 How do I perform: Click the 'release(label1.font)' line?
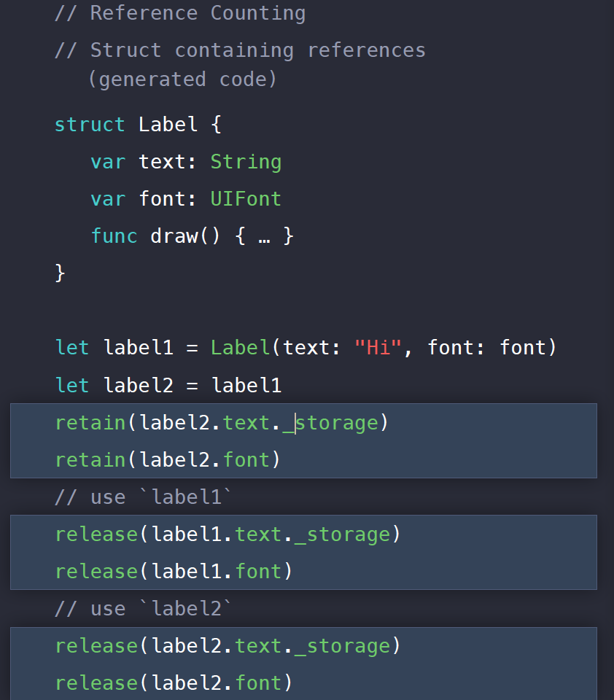[174, 572]
